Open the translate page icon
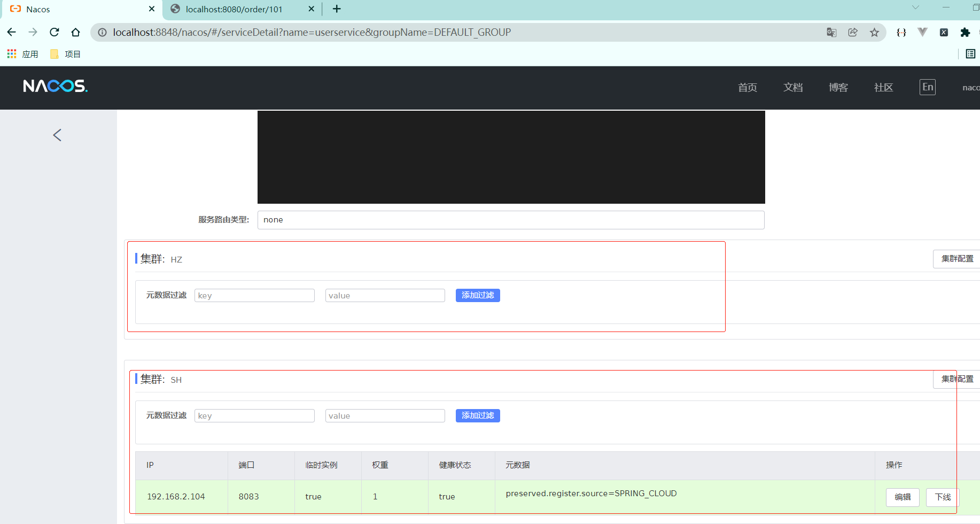 [831, 33]
